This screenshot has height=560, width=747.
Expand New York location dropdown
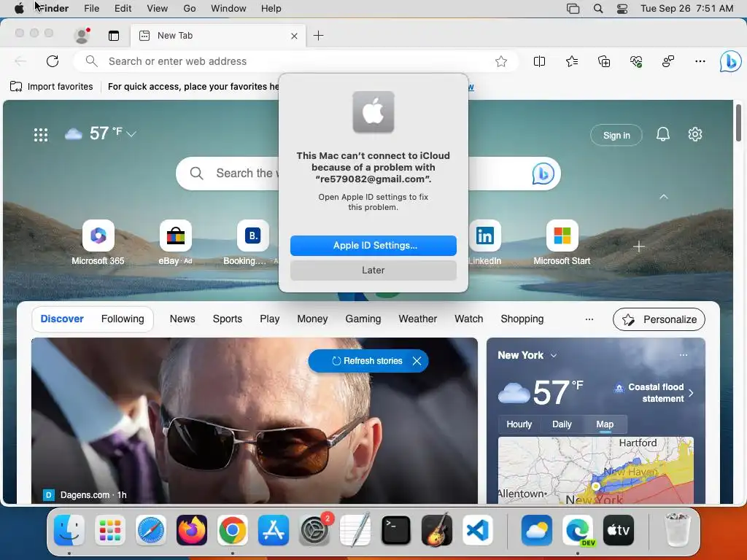(554, 356)
